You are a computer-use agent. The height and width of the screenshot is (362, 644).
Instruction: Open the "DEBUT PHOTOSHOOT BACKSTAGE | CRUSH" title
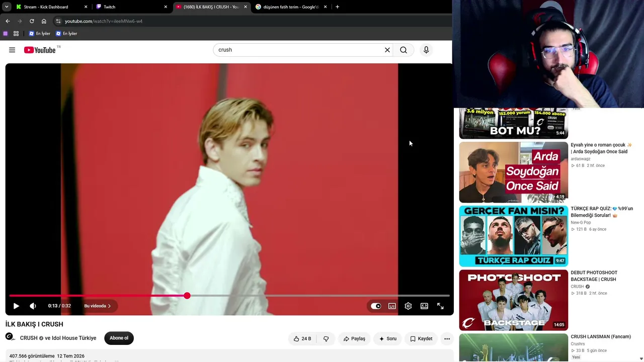594,276
